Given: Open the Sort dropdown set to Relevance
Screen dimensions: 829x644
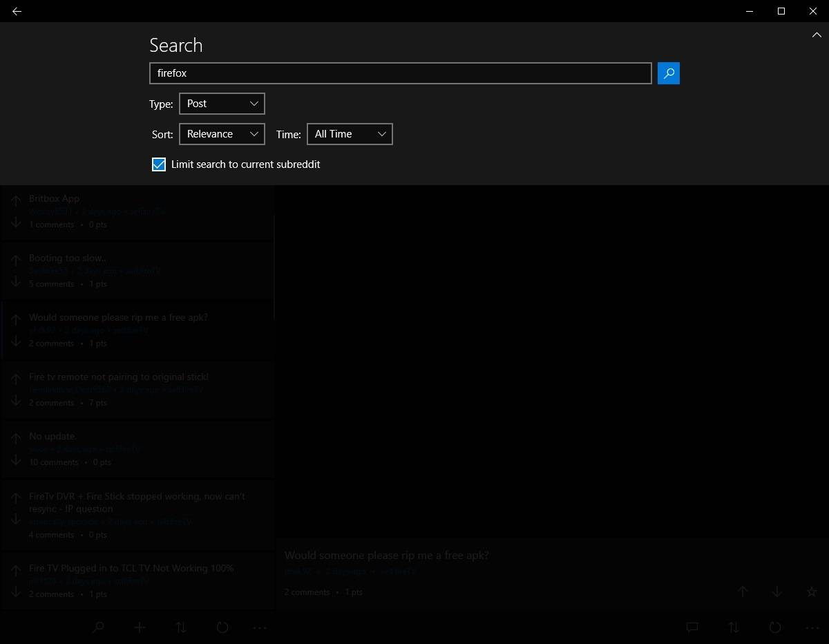Looking at the screenshot, I should (x=221, y=133).
